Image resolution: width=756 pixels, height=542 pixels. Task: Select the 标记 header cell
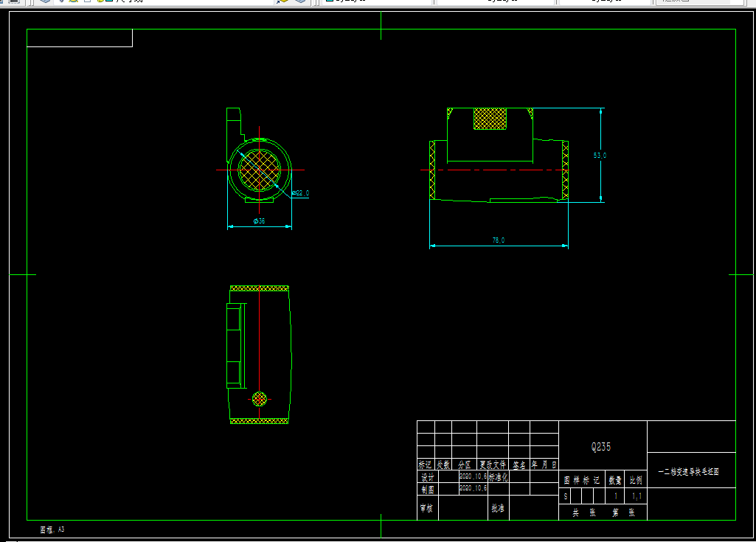(426, 465)
